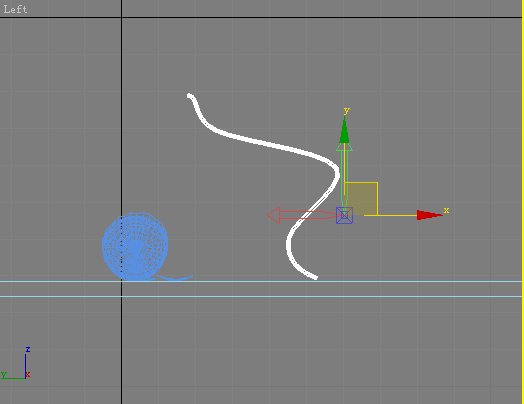Click the cyan ground plane line
The height and width of the screenshot is (404, 524).
(262, 281)
